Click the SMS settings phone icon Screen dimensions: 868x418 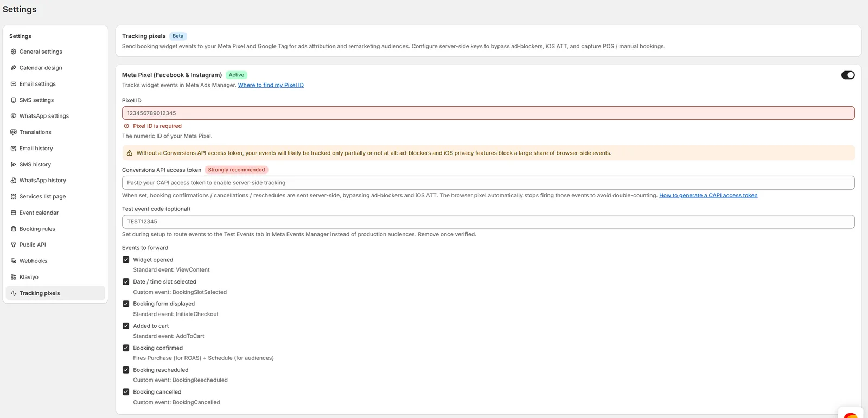pyautogui.click(x=14, y=100)
